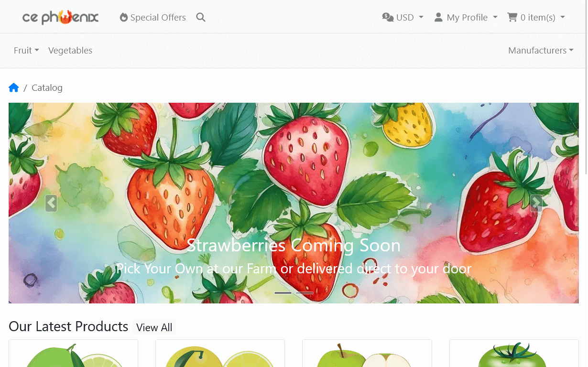Open the My Profile dropdown
The image size is (588, 367).
point(466,18)
